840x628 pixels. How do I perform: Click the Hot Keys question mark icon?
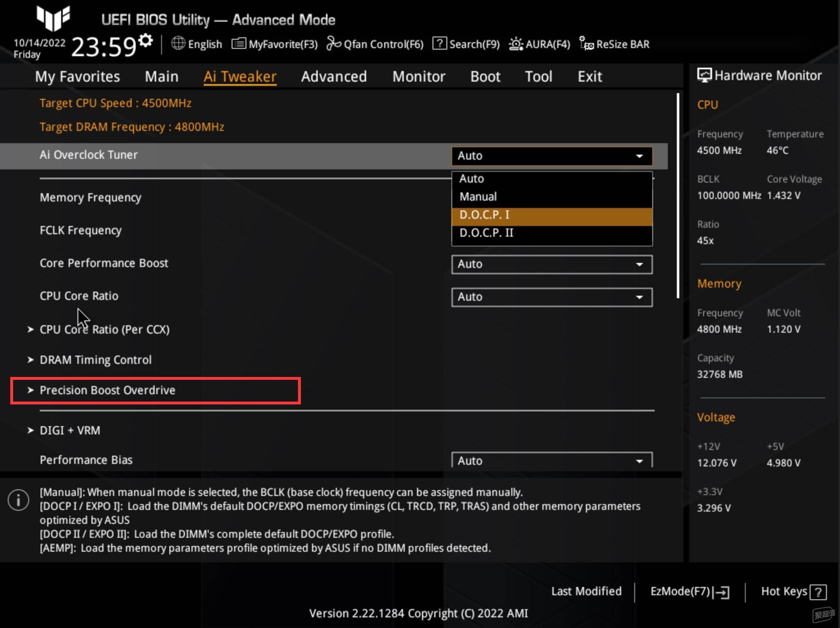(x=819, y=592)
